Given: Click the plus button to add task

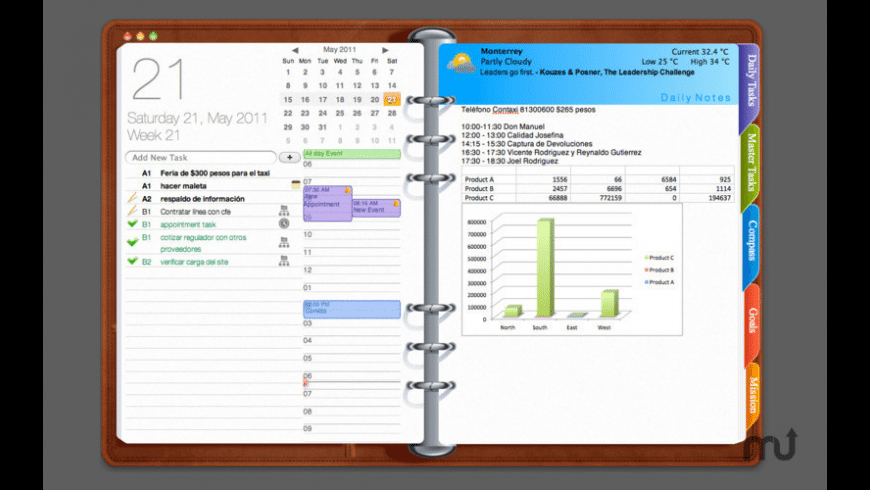Looking at the screenshot, I should tap(290, 158).
